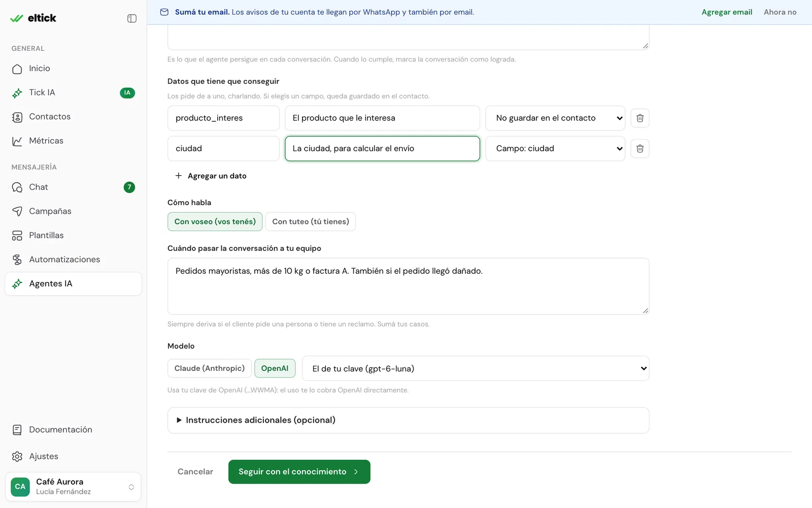The image size is (812, 508).
Task: Choose Claude (Anthropic) model provider
Action: click(x=210, y=368)
